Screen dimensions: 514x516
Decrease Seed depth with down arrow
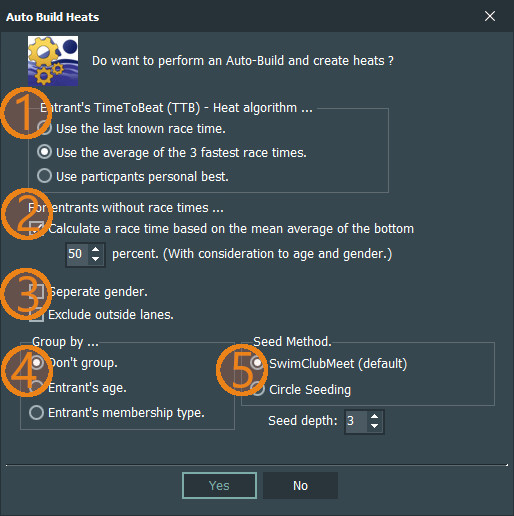tap(375, 426)
